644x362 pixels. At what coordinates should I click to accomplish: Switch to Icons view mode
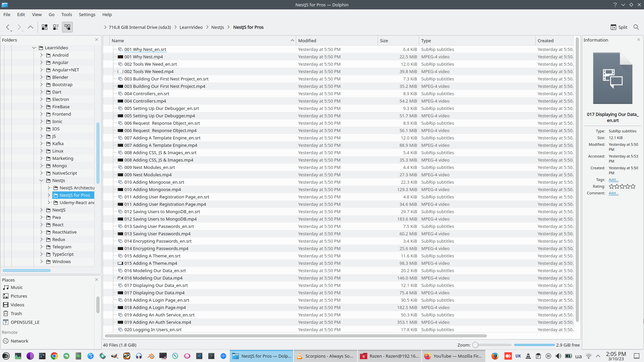click(44, 27)
